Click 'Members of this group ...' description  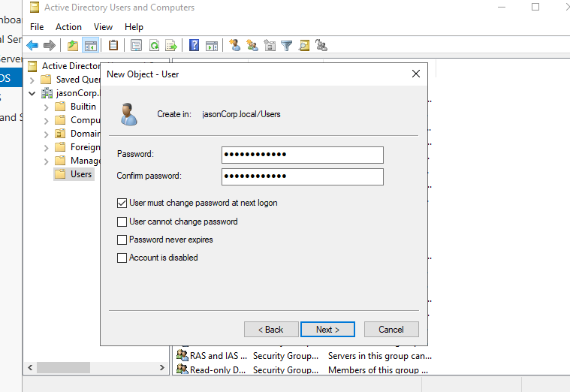(378, 369)
